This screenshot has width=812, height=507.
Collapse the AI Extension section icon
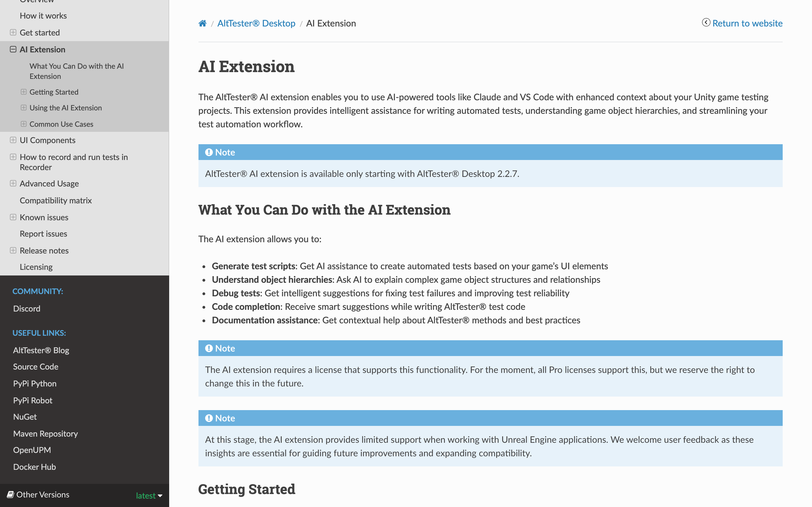[13, 49]
